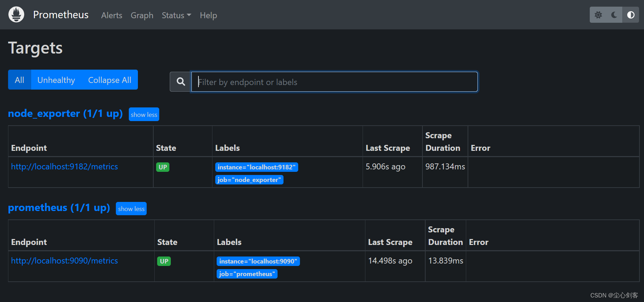This screenshot has width=644, height=302.
Task: Select the 13.839ms scrape duration
Action: click(446, 261)
